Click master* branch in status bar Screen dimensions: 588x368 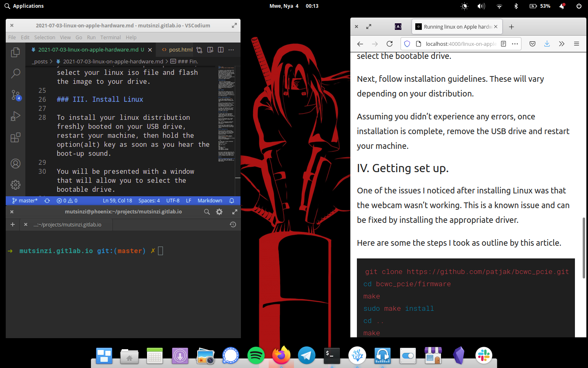tap(25, 201)
